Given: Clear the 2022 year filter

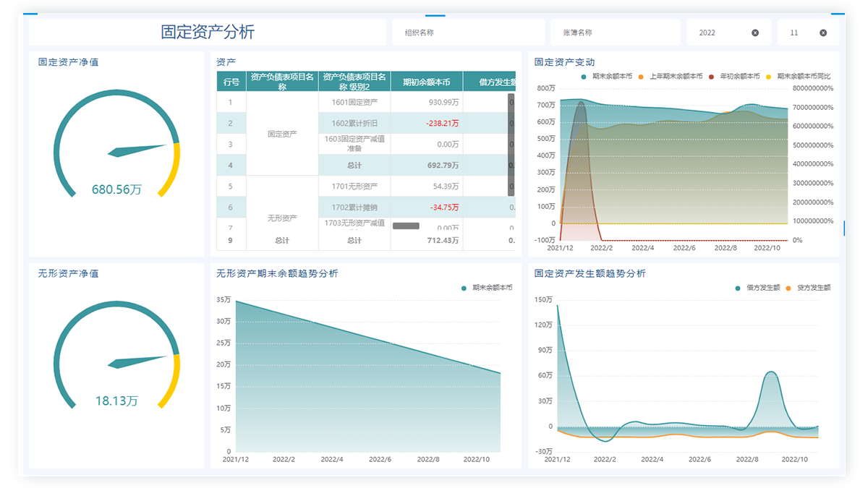Looking at the screenshot, I should pyautogui.click(x=755, y=33).
